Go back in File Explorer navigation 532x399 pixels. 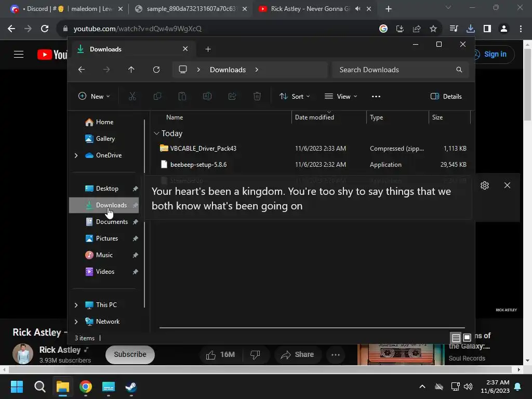(82, 70)
